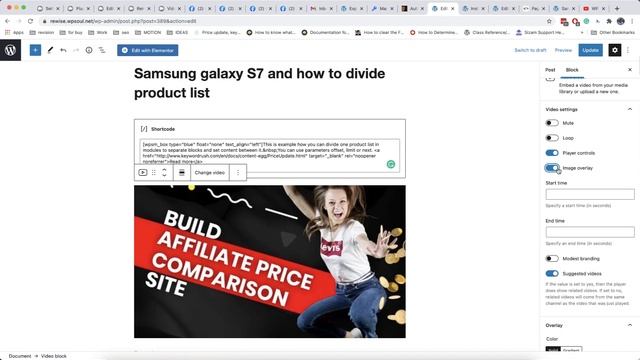Reload the browser page
Screen dimensions: 640x360
click(31, 21)
